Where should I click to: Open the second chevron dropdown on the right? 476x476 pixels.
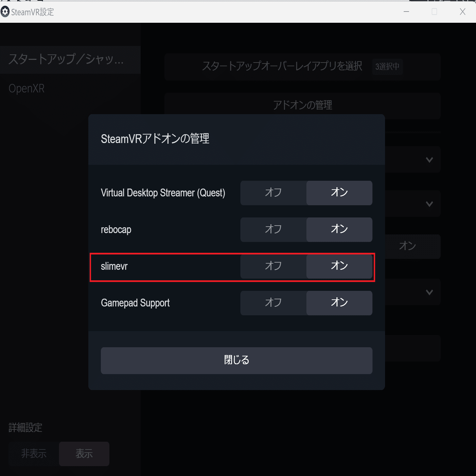point(429,204)
